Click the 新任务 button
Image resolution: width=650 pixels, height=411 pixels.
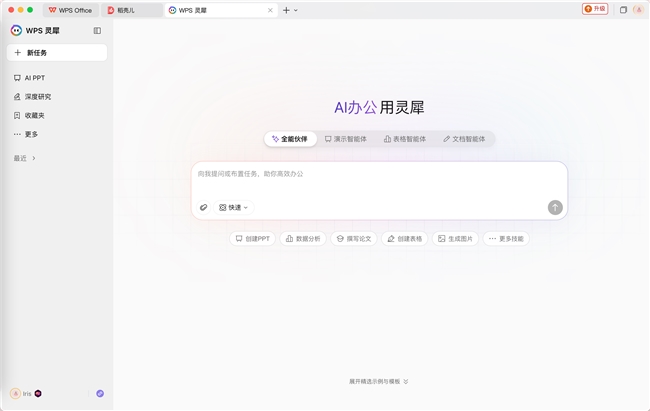tap(57, 53)
